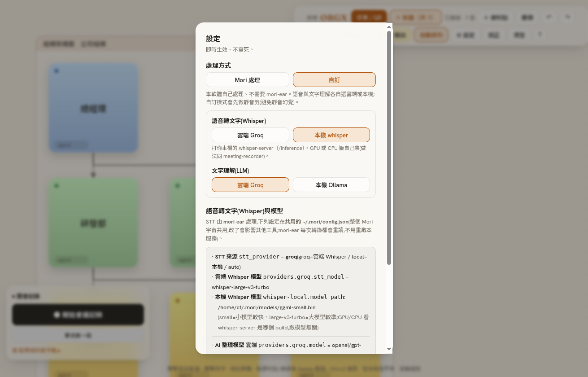Click the whisper-local.model_path config key
This screenshot has height=377, width=588.
(304, 297)
